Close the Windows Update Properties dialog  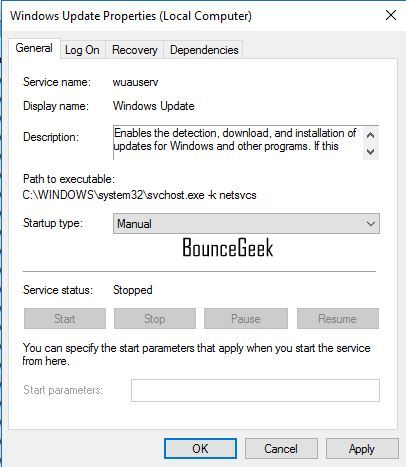point(391,15)
